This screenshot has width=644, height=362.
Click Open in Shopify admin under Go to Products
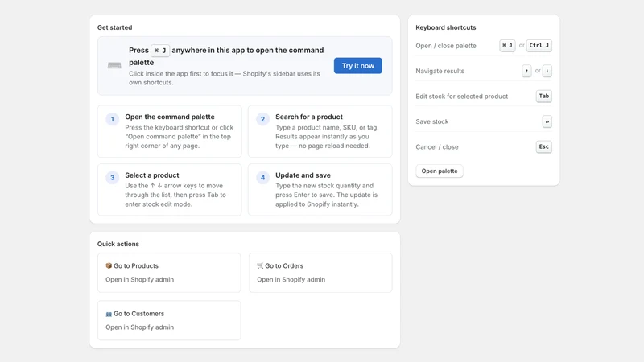139,279
